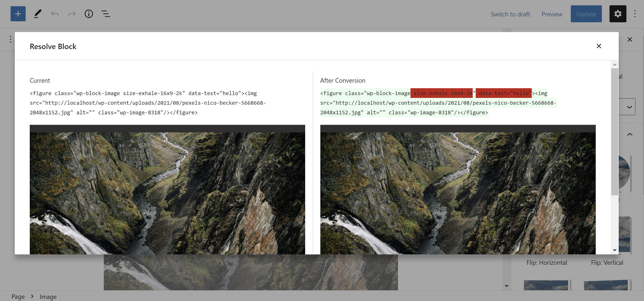
Task: Close the settings sidebar panel
Action: click(630, 39)
